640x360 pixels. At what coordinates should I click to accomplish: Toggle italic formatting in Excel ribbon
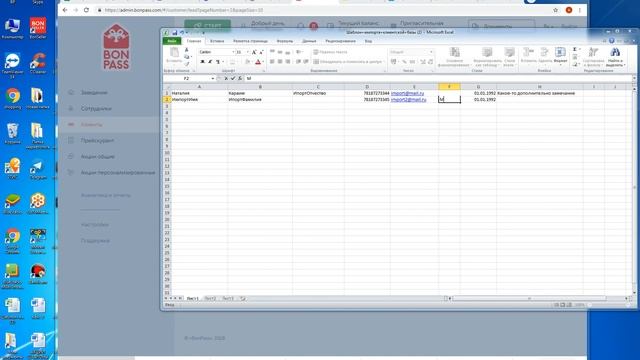[x=210, y=62]
